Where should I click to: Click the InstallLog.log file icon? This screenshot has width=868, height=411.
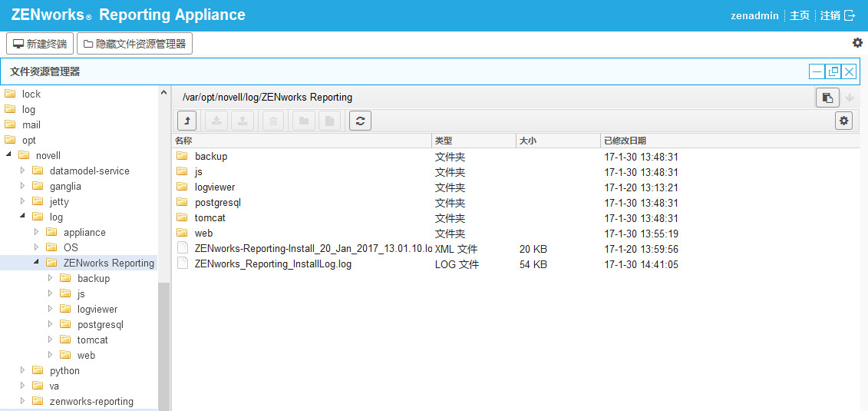[182, 264]
